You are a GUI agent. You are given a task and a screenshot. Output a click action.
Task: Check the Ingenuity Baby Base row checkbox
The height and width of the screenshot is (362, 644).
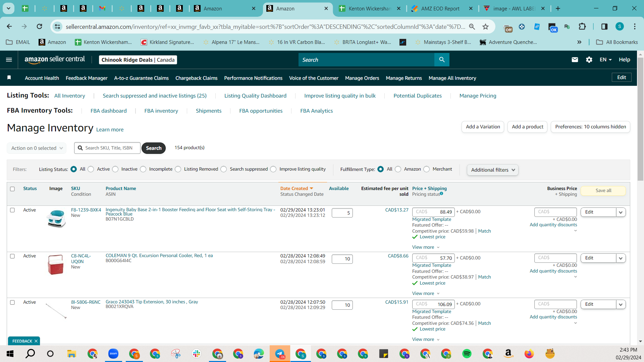12,210
